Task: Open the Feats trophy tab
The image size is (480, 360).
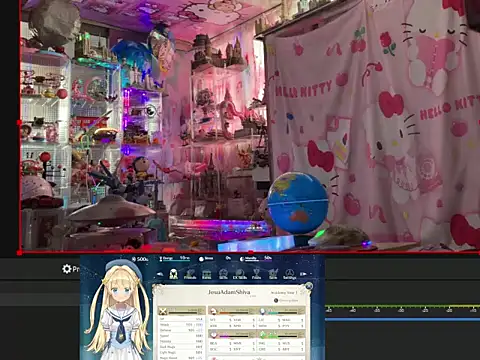Action: [256, 274]
